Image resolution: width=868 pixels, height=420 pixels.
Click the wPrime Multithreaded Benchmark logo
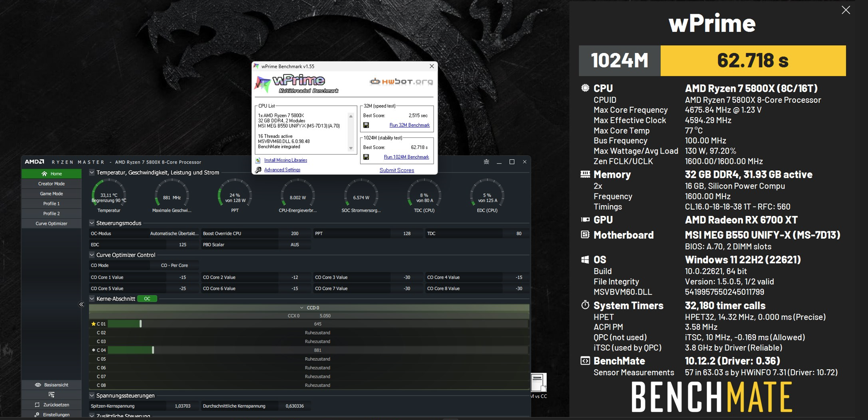297,84
